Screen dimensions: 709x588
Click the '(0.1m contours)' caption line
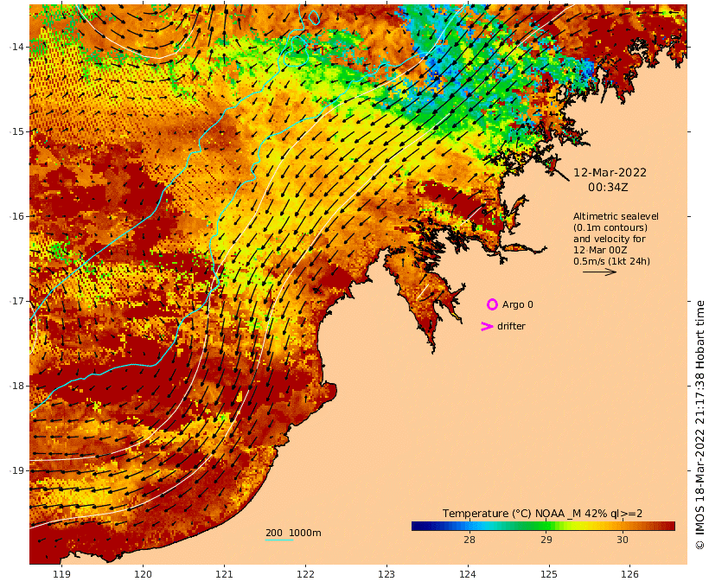coord(610,228)
